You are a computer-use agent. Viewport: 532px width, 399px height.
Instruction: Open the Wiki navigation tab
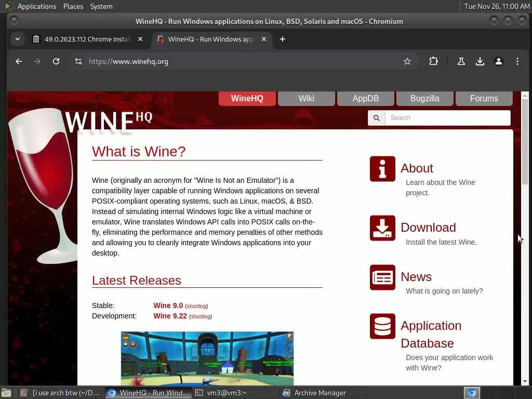[x=307, y=98]
